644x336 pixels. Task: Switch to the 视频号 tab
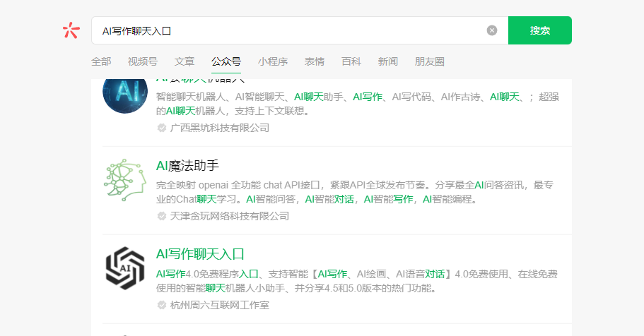coord(143,61)
